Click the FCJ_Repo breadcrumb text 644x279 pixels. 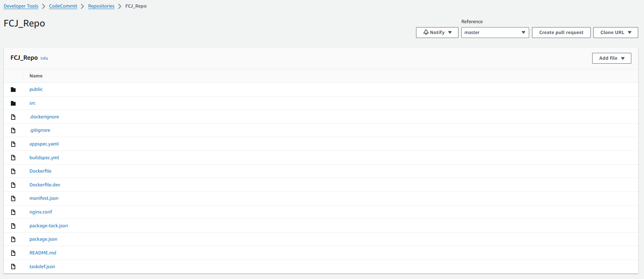pos(136,6)
